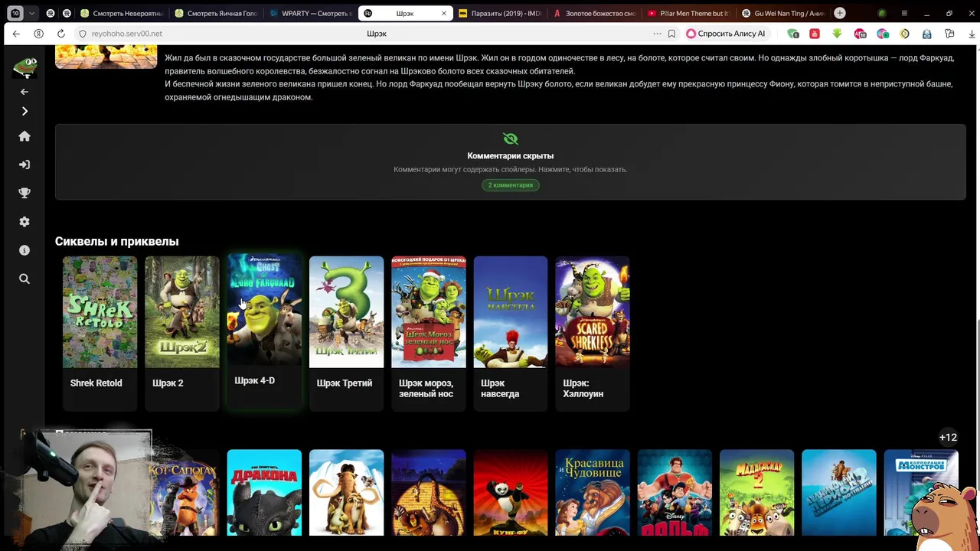
Task: Click the tab count button showing 10
Action: click(15, 13)
